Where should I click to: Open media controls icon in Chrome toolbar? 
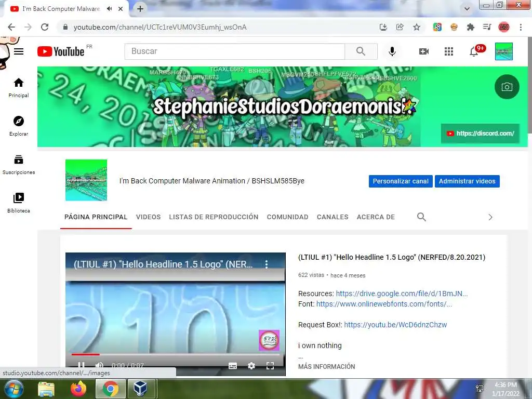click(x=487, y=27)
